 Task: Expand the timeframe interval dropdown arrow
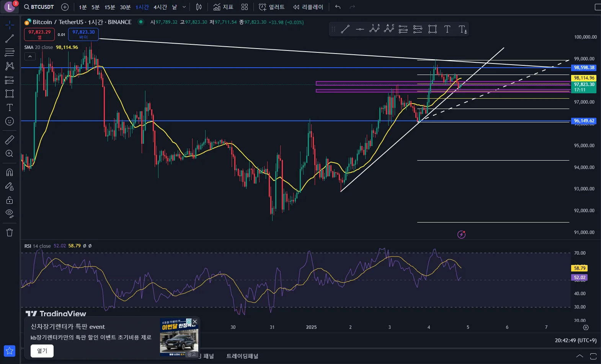[184, 7]
